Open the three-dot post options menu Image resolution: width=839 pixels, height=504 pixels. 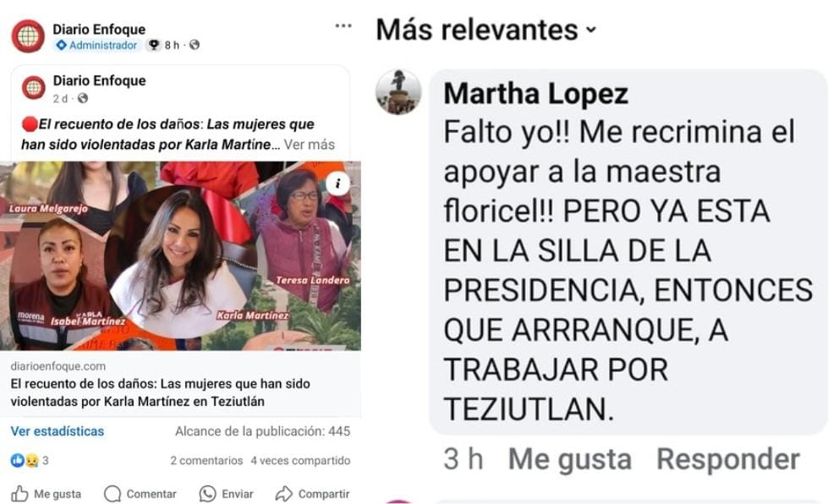click(343, 25)
